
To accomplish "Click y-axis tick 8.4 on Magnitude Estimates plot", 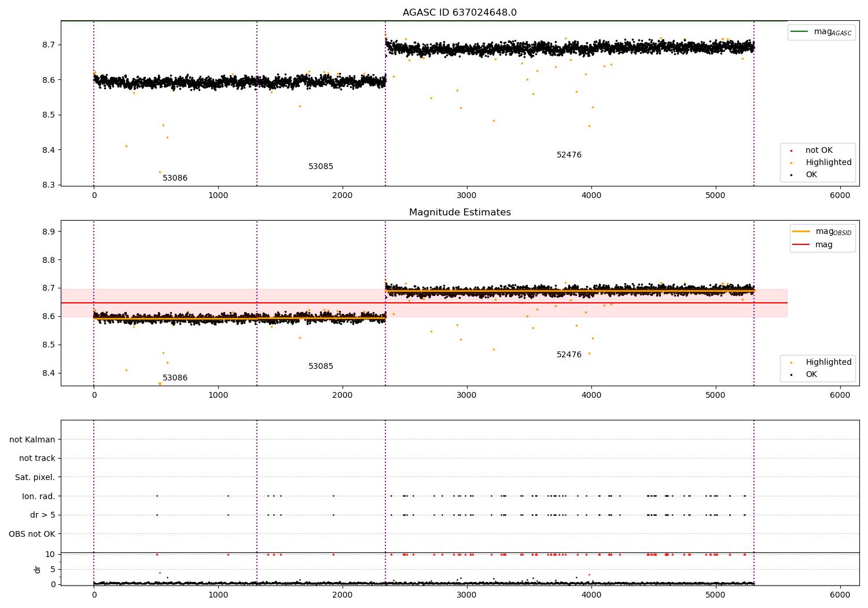I will click(x=48, y=373).
